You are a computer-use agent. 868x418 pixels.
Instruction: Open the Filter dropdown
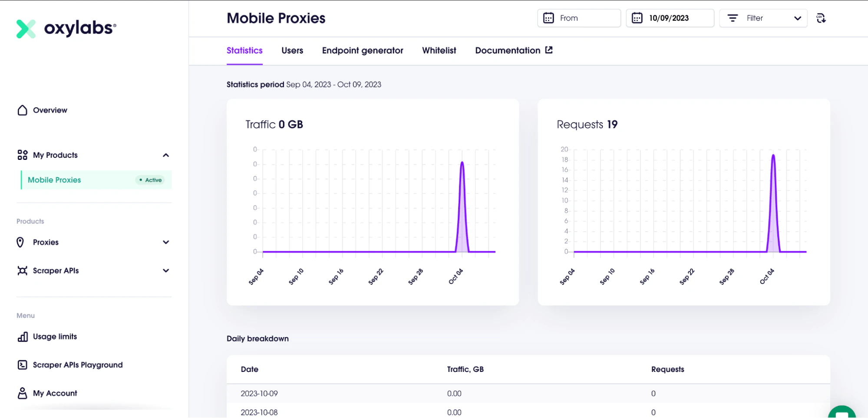[x=763, y=18]
